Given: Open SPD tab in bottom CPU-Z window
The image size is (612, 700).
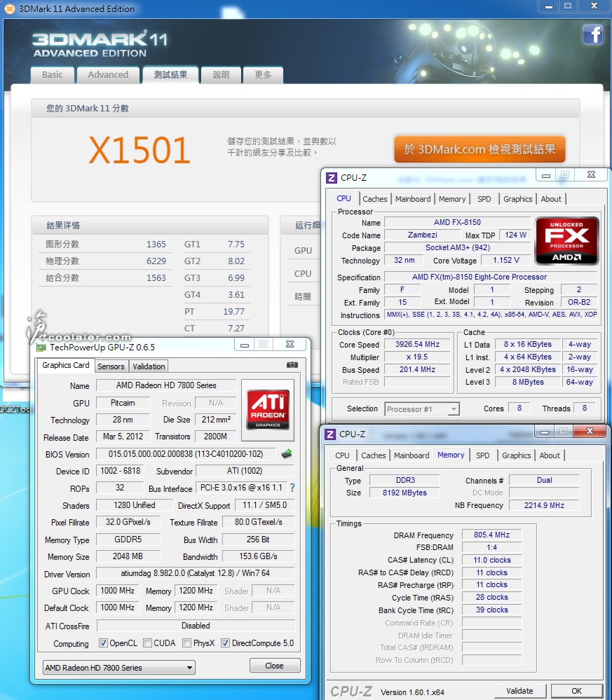Looking at the screenshot, I should 482,455.
